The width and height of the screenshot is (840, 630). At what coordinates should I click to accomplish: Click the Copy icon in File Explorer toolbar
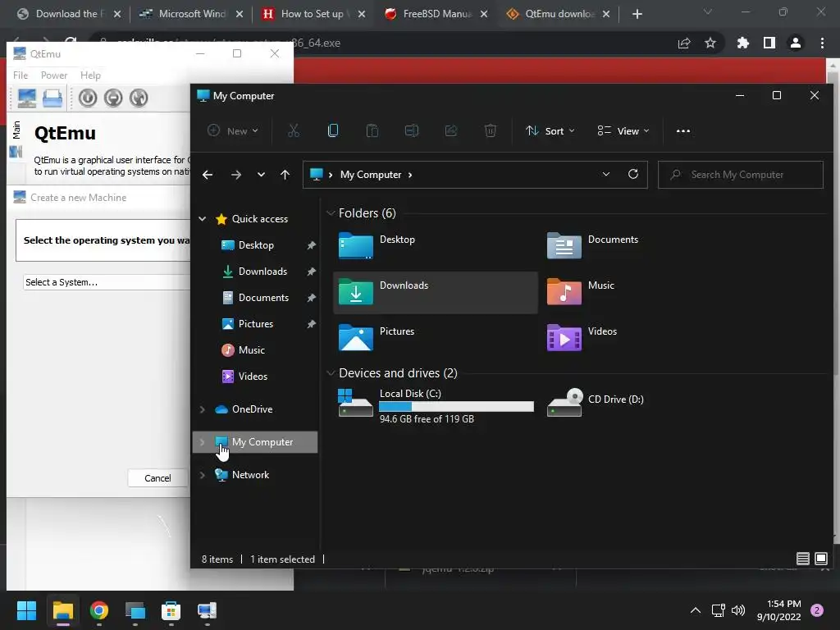(x=333, y=130)
